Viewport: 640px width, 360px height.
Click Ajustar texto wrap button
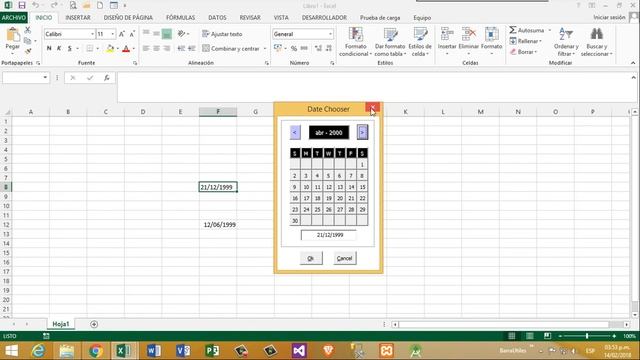coord(222,34)
